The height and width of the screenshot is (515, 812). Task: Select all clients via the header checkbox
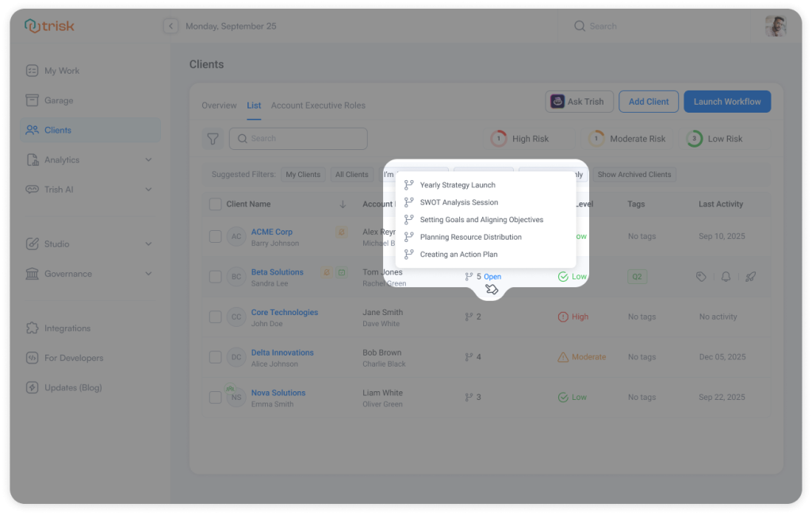215,204
